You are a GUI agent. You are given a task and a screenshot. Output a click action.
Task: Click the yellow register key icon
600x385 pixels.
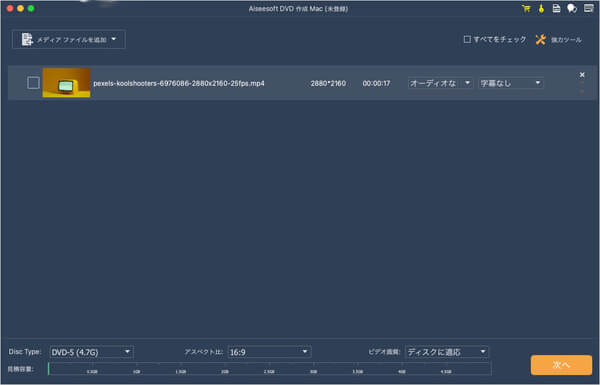[x=541, y=8]
